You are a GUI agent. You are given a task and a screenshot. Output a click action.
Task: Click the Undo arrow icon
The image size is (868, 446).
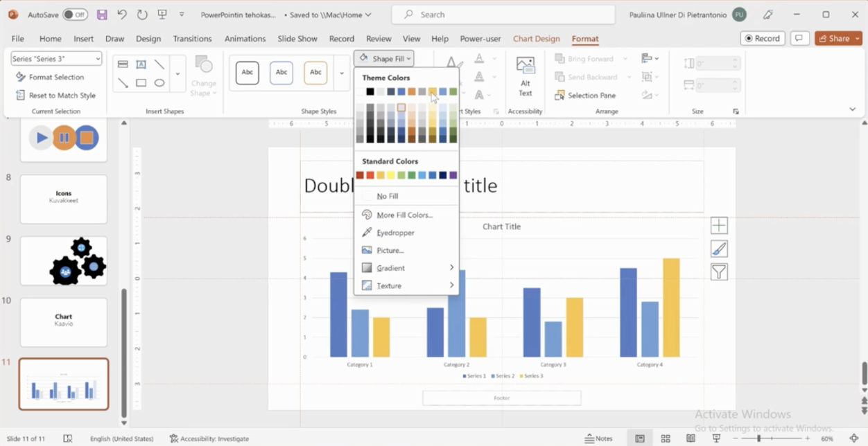(122, 15)
